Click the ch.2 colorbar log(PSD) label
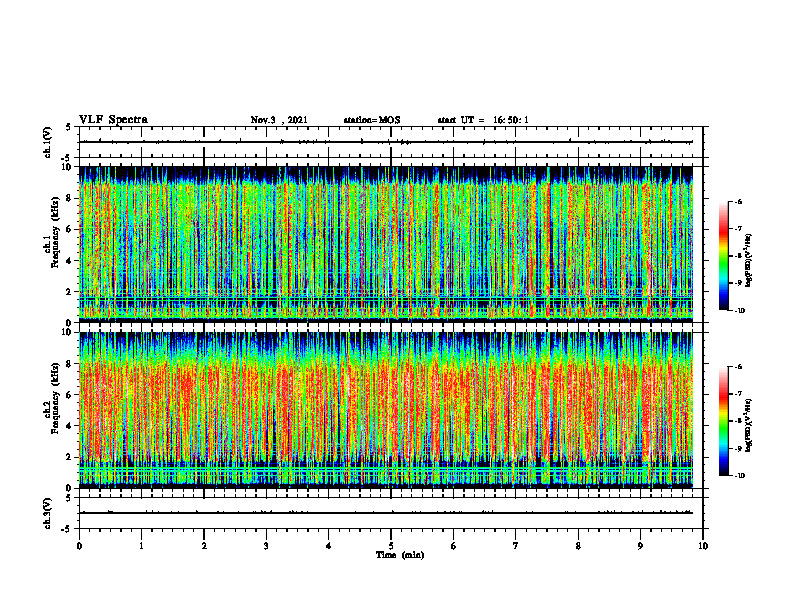The width and height of the screenshot is (792, 612). (749, 425)
